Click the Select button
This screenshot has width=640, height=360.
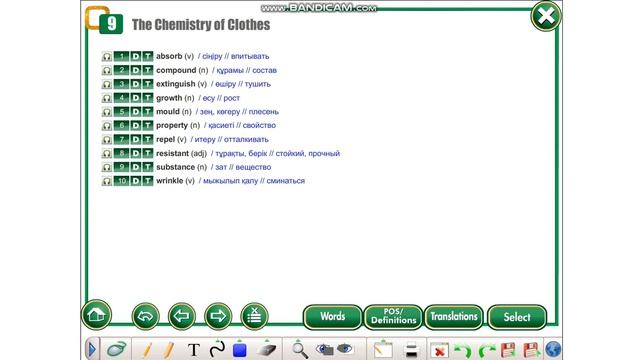[x=517, y=317]
